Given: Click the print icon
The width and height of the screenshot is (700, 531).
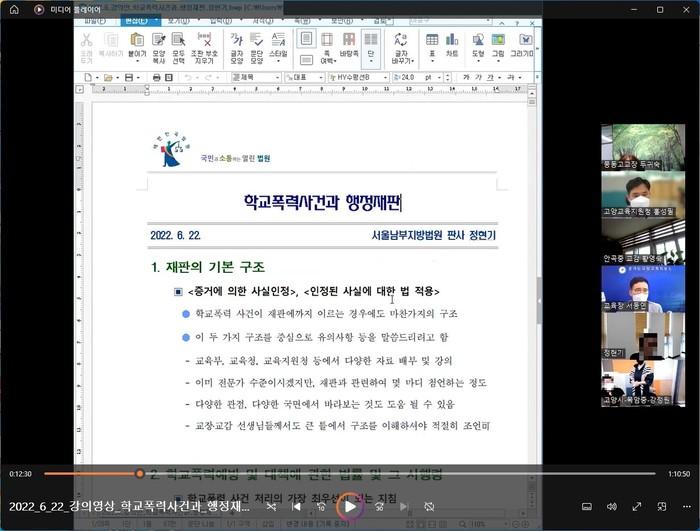Looking at the screenshot, I should tap(156, 77).
